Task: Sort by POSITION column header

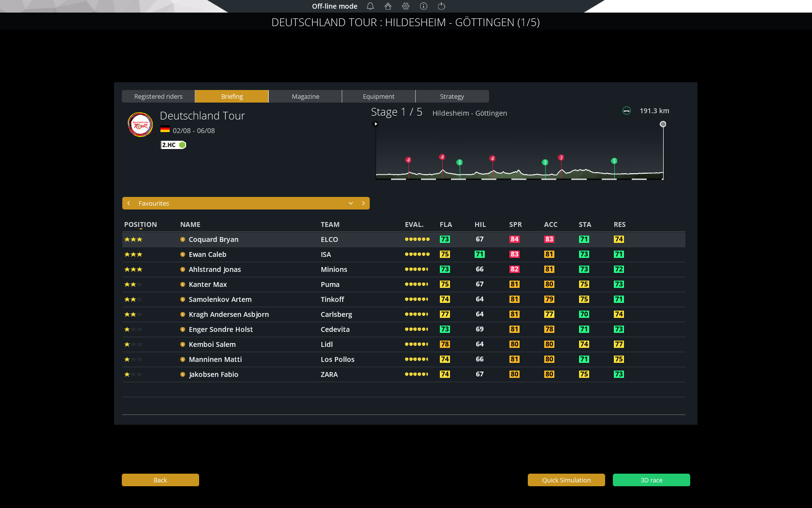Action: point(141,224)
